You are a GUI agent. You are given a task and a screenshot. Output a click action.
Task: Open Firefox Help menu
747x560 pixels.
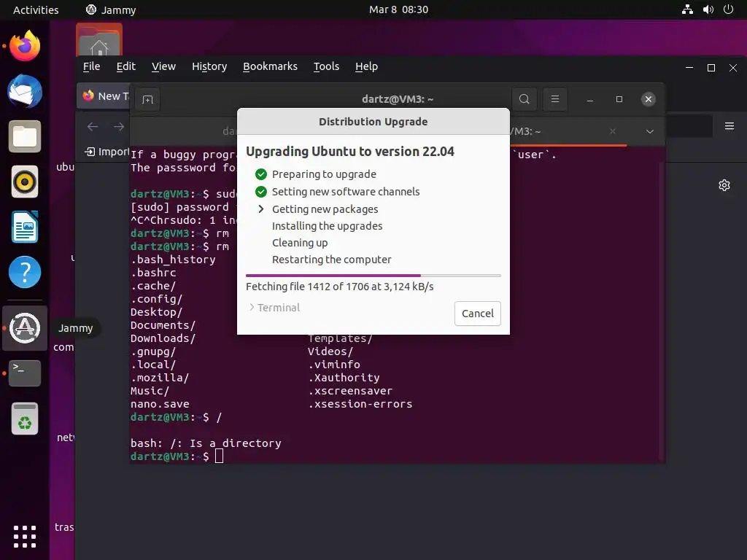366,66
